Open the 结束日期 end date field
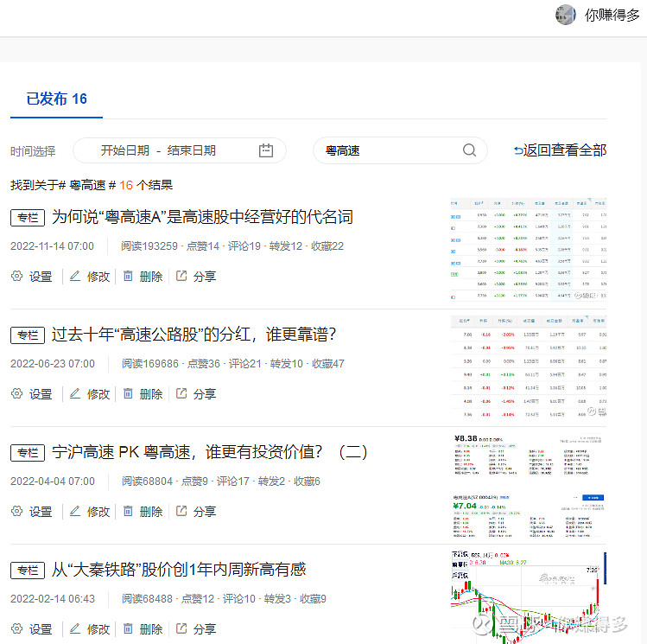Viewport: 647px width, 644px height. coord(192,150)
